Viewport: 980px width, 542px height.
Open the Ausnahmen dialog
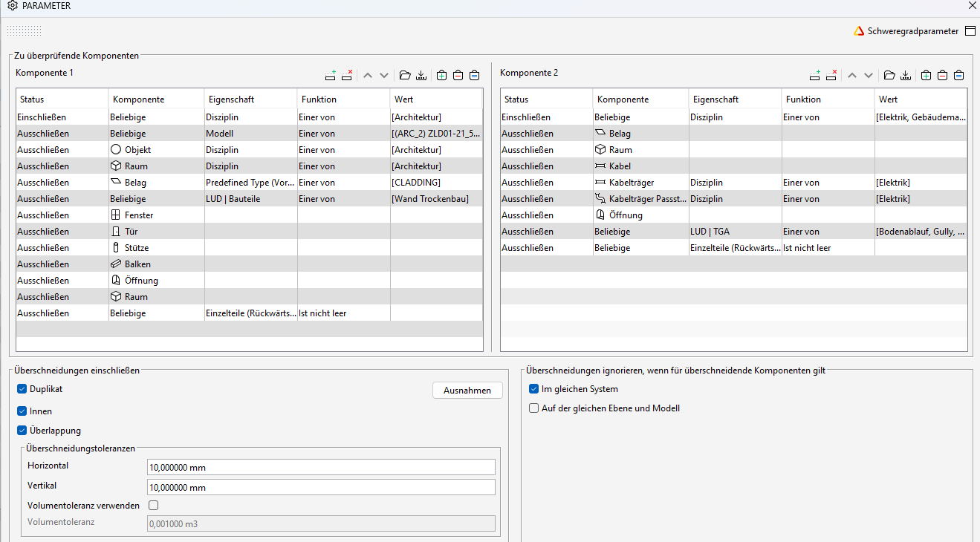[467, 390]
